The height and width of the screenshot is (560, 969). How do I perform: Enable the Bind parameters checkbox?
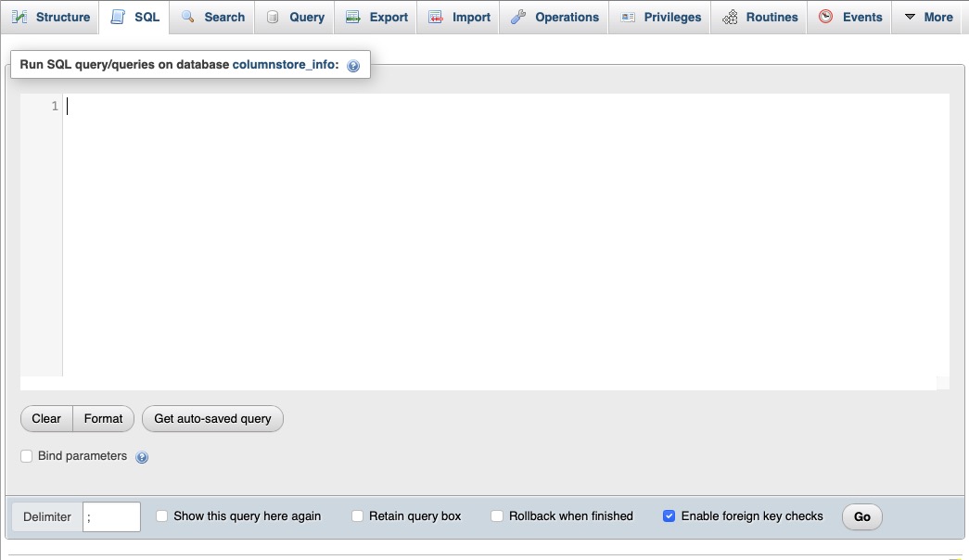pyautogui.click(x=26, y=456)
